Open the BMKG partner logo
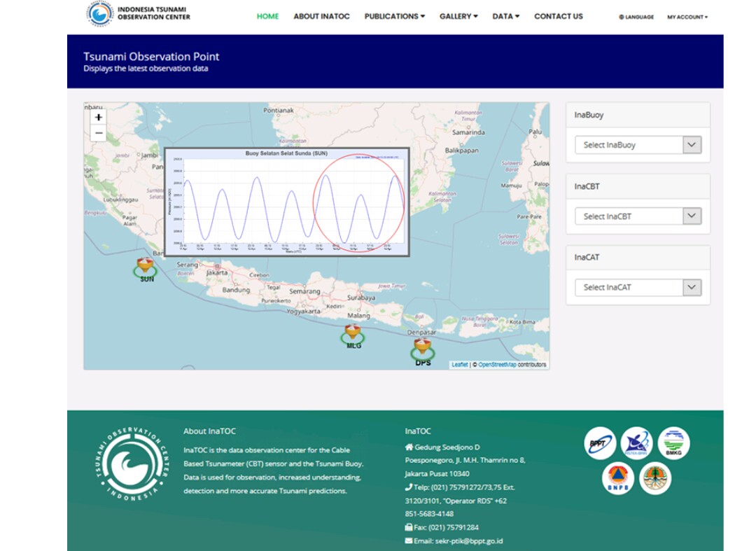 pos(673,443)
